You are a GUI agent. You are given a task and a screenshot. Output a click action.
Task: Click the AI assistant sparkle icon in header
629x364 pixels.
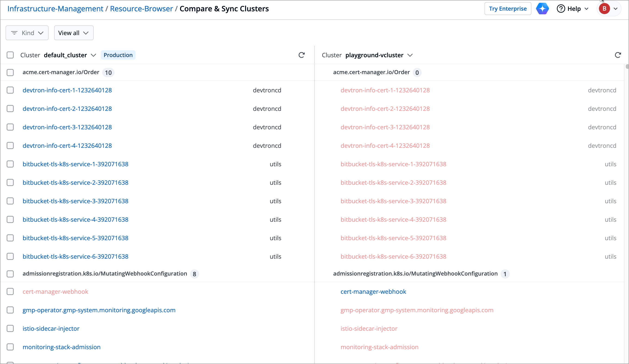pos(543,9)
